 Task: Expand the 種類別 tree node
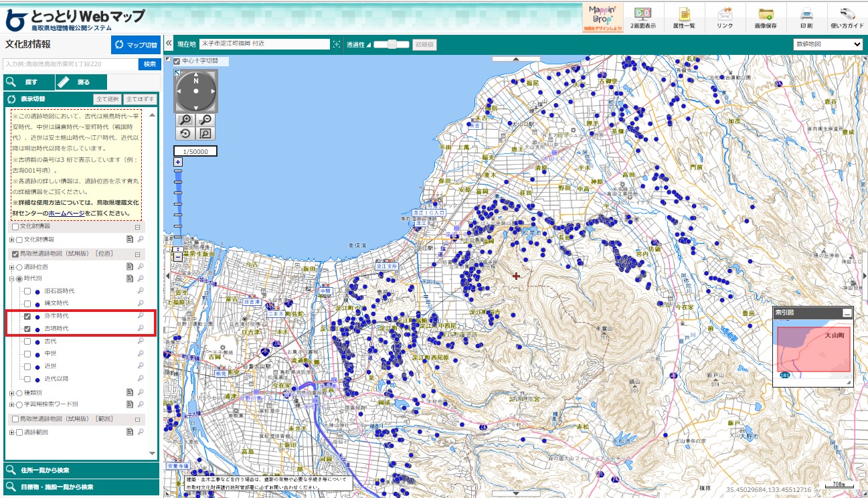12,393
